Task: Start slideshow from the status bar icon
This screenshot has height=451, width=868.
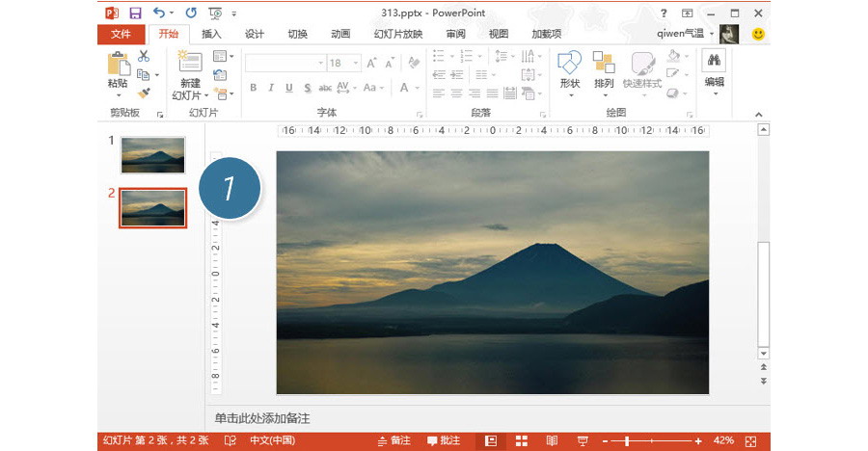Action: tap(583, 440)
